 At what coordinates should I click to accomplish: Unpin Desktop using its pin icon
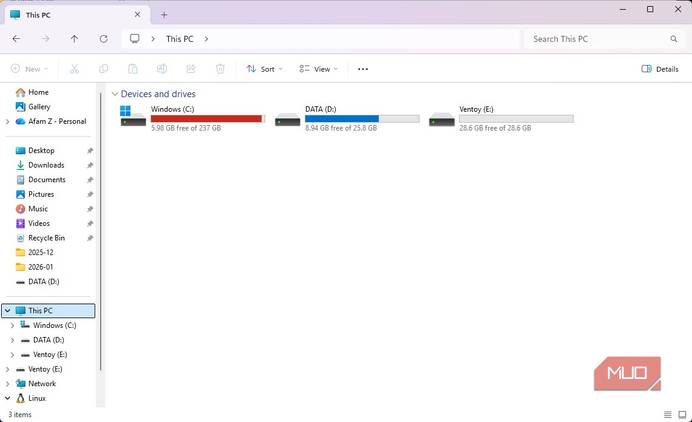click(90, 151)
